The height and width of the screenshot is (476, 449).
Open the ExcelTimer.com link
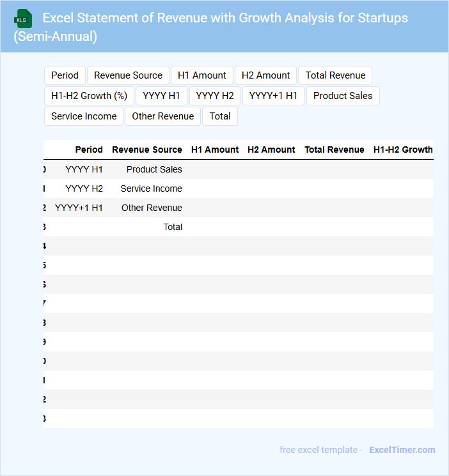click(402, 450)
